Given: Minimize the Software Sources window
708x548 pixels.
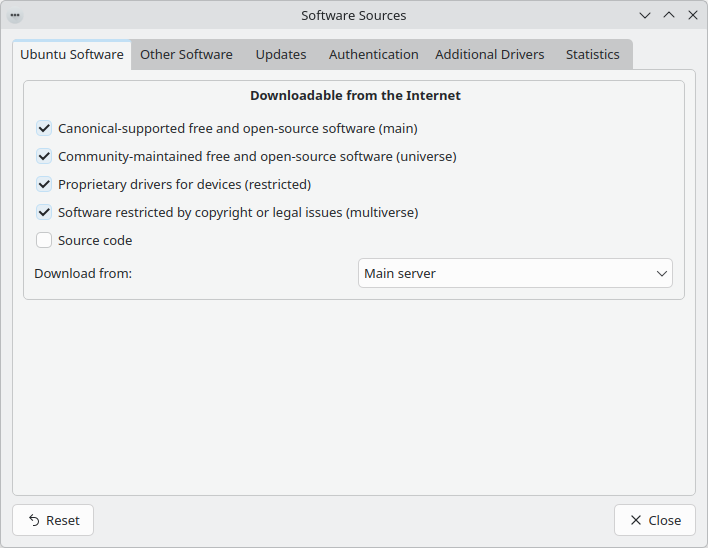Looking at the screenshot, I should coord(645,16).
